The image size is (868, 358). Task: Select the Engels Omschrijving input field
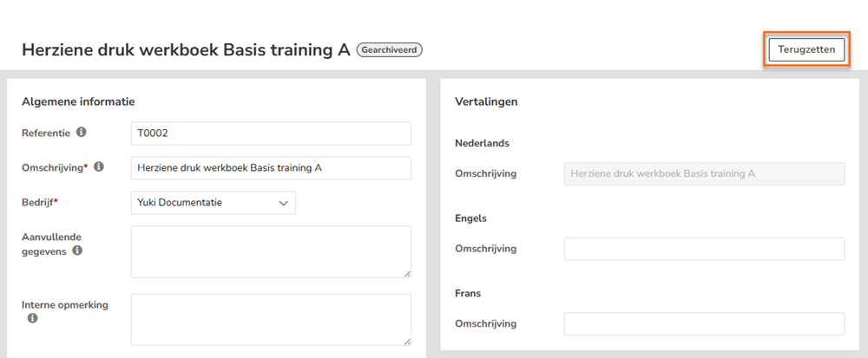point(704,249)
